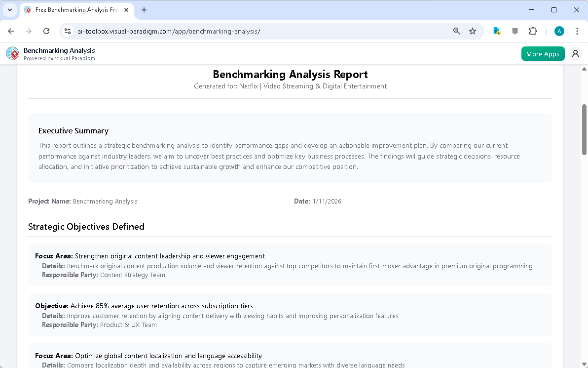Click the feedback comment icon on the toolbar
The image size is (588, 368).
click(514, 31)
